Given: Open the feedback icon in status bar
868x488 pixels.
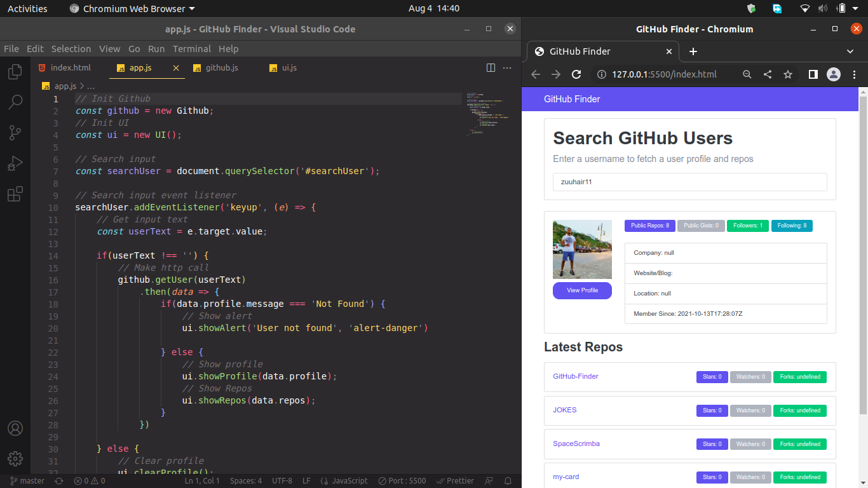Looking at the screenshot, I should coord(489,481).
